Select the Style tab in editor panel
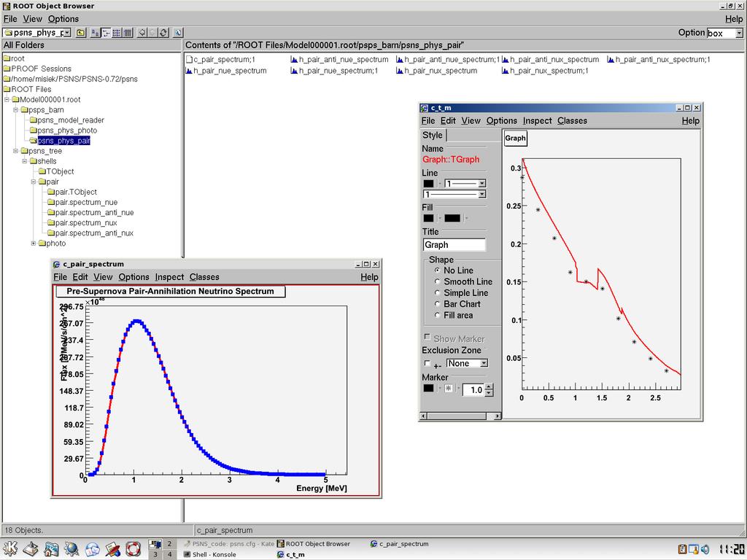This screenshot has width=747, height=560. pos(433,135)
